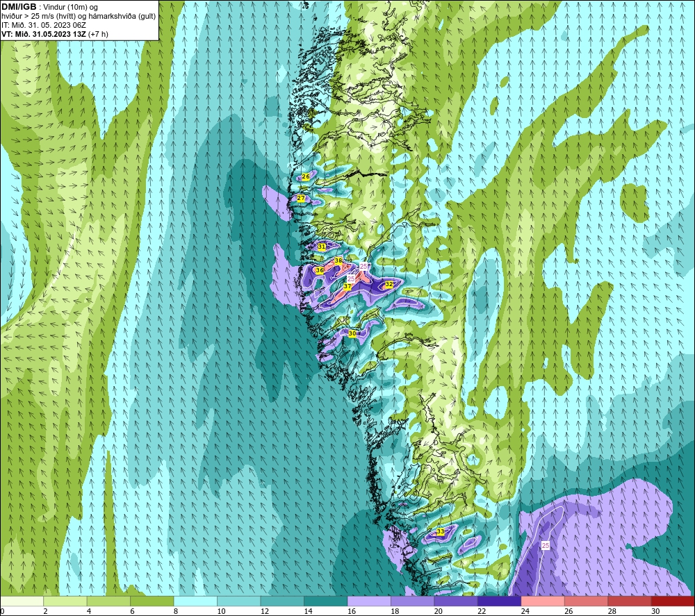Choose the 20–22 m/s purple legend swatch

tap(456, 601)
